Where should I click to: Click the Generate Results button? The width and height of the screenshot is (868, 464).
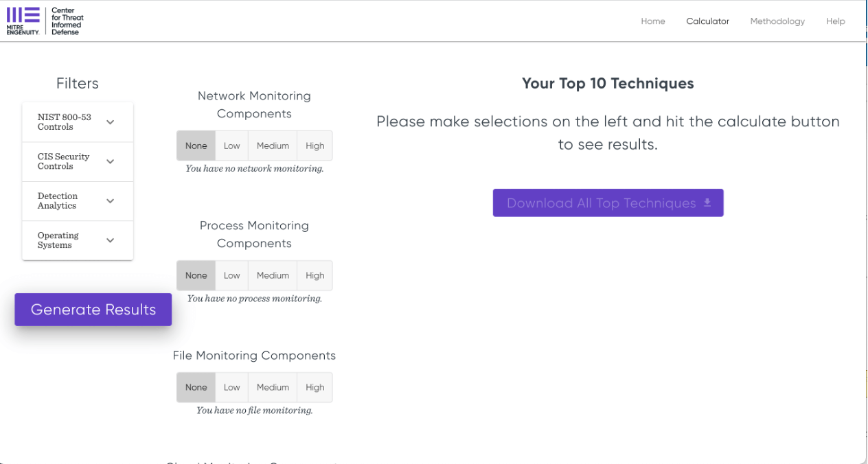93,310
